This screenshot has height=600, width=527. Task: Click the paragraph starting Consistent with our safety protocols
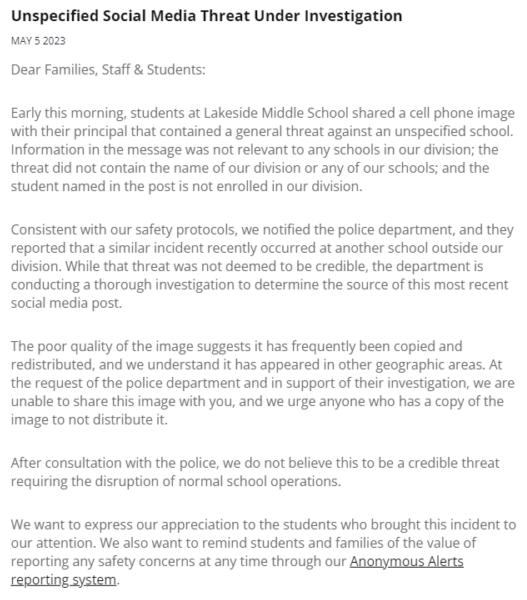pos(262,266)
